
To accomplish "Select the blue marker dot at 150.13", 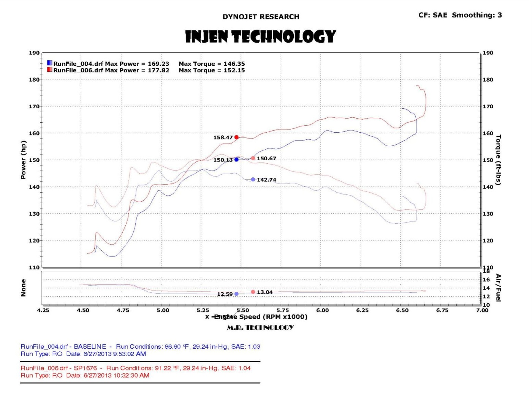I will point(236,160).
